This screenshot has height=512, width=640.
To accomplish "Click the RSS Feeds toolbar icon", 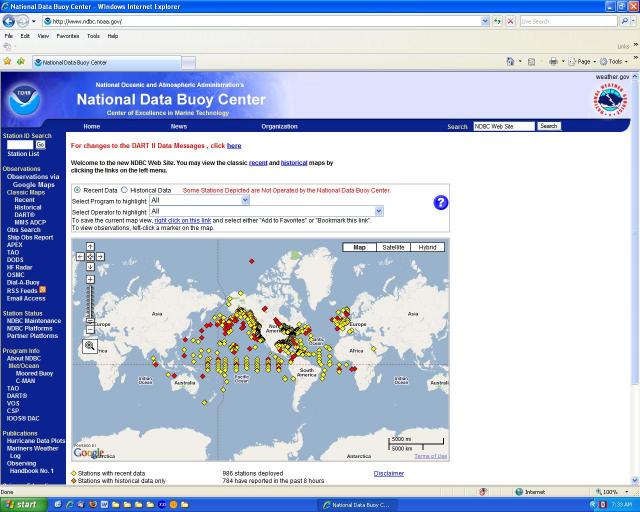I will coord(531,62).
